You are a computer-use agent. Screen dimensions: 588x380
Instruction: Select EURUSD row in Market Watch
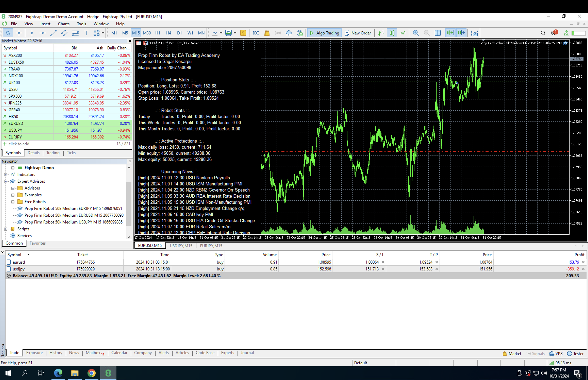67,123
